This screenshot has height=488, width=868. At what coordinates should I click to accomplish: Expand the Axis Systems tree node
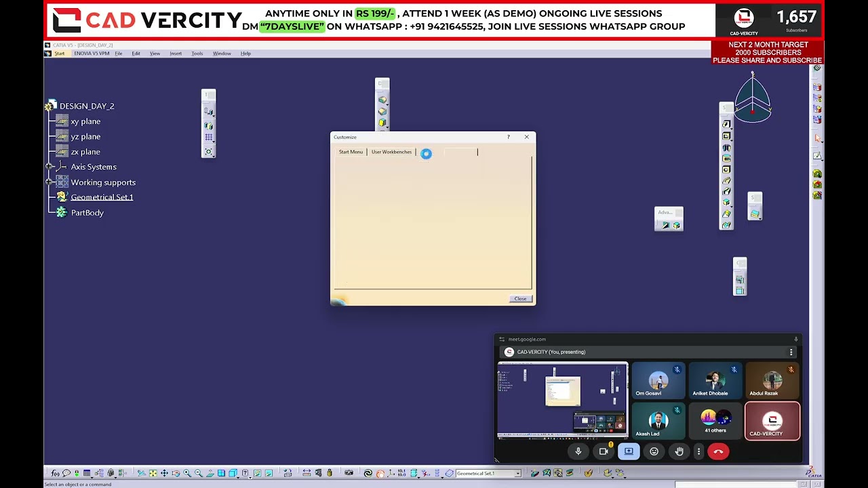[x=50, y=167]
